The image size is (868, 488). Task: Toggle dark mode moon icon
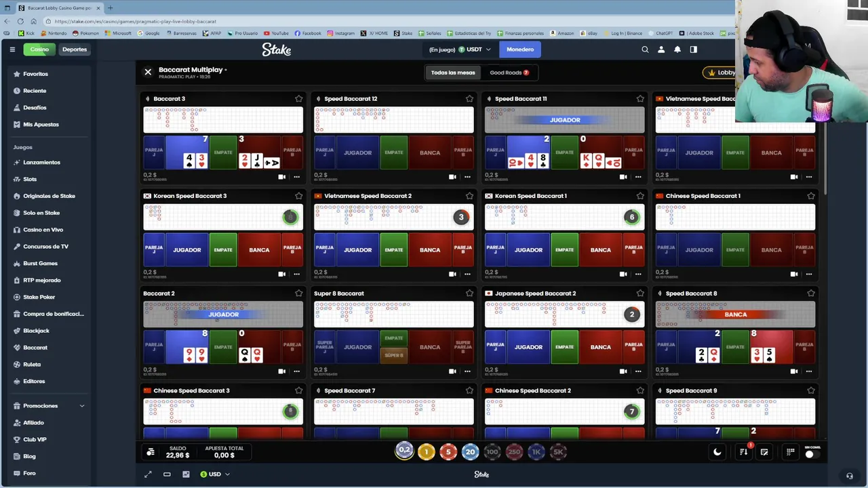[x=717, y=452]
